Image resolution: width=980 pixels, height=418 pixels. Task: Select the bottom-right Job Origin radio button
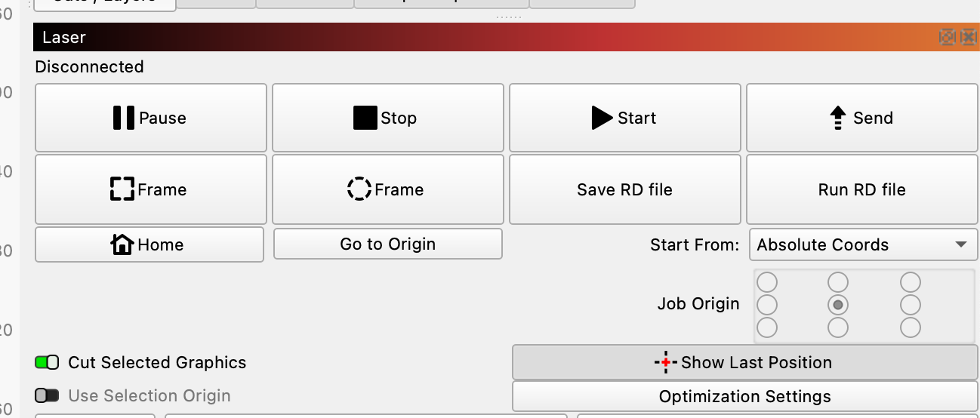pos(911,327)
